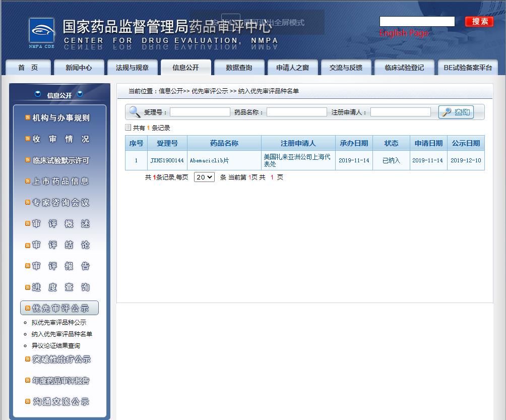
Task: Open the 首页 tab
Action: click(x=28, y=68)
